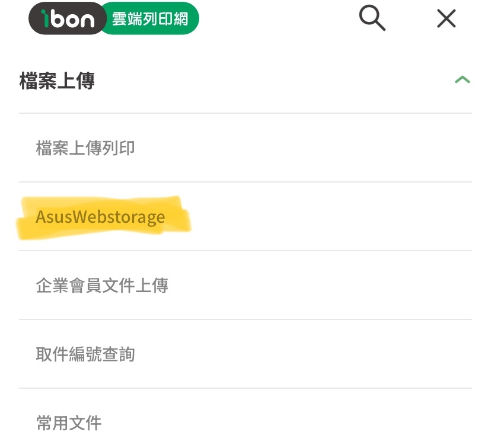The height and width of the screenshot is (448, 491).
Task: Collapse 檔案上傳 using the green chevron
Action: pos(463,80)
